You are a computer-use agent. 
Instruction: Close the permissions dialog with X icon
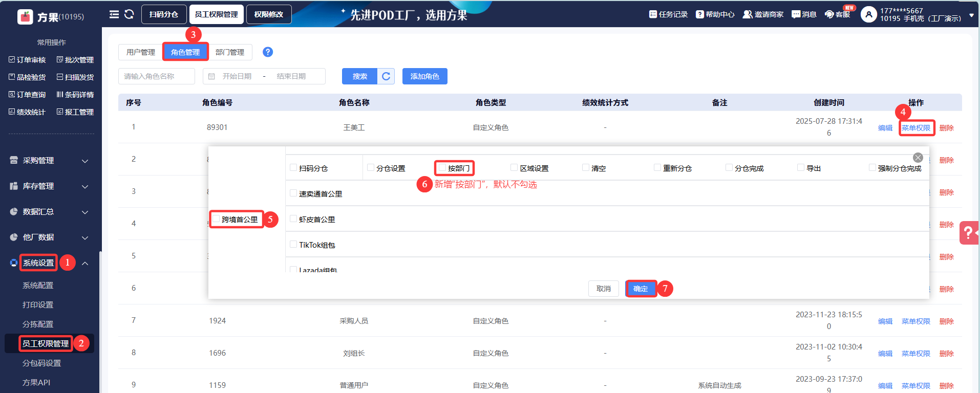918,158
